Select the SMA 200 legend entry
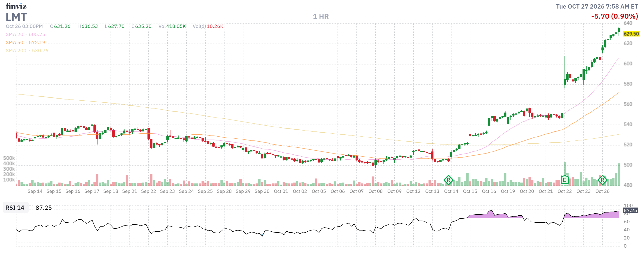 [x=27, y=50]
